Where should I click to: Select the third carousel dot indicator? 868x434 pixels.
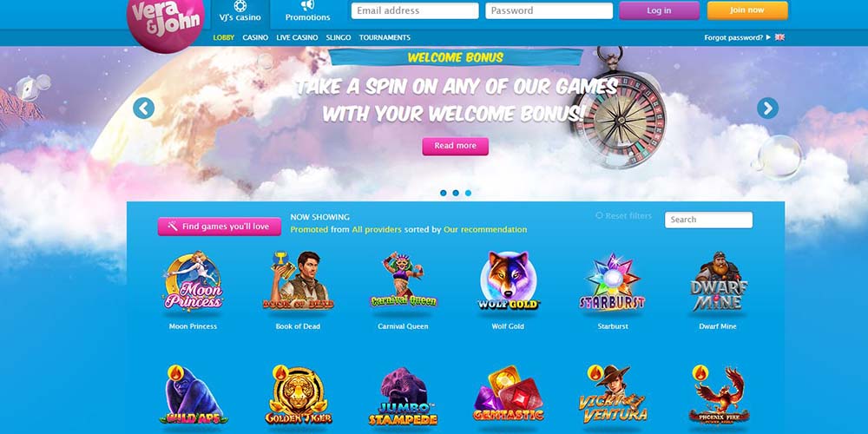tap(469, 194)
